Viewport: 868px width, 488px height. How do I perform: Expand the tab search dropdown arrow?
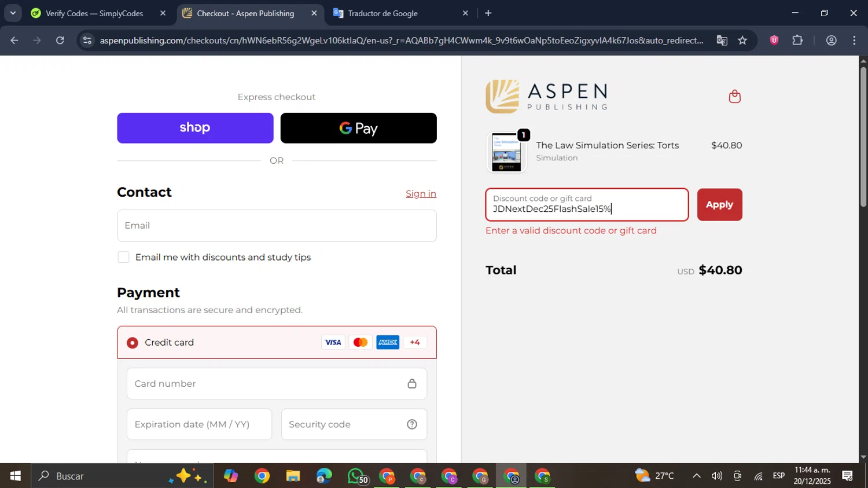[x=13, y=13]
